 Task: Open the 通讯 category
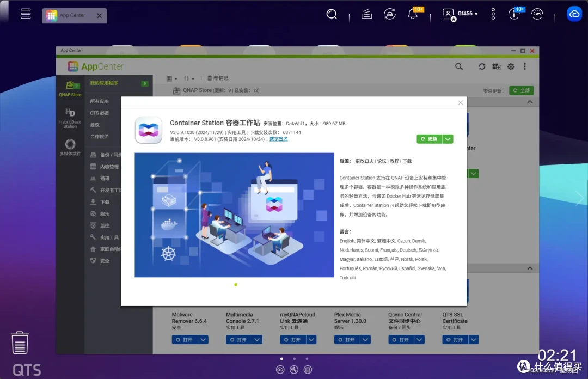(x=100, y=179)
